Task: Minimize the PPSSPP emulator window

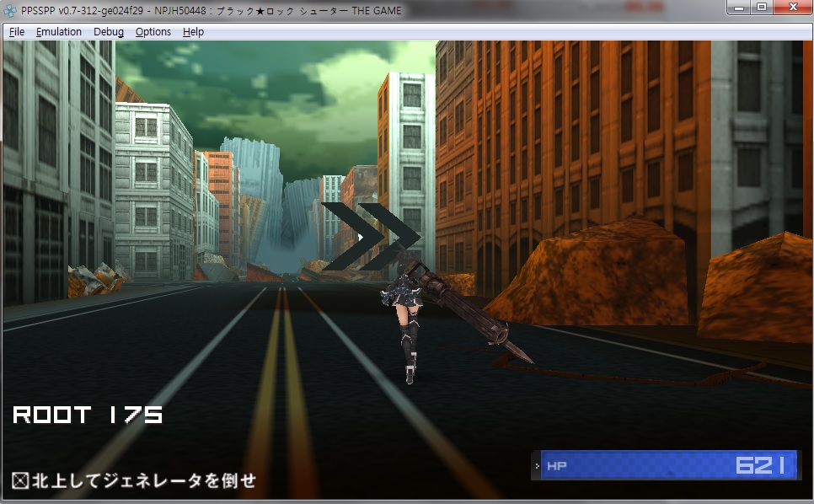Action: point(739,8)
